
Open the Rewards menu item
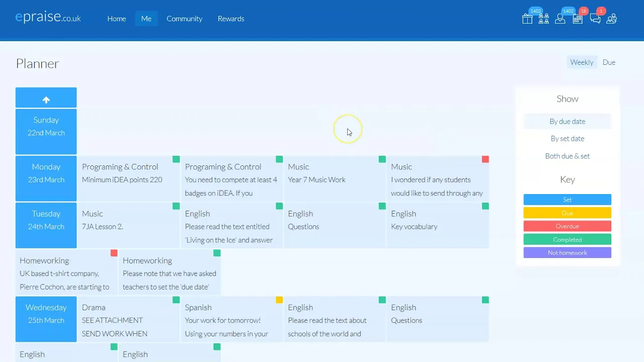point(231,19)
